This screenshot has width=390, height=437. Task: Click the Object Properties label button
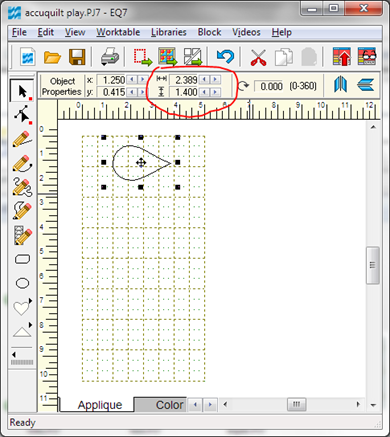coord(62,86)
